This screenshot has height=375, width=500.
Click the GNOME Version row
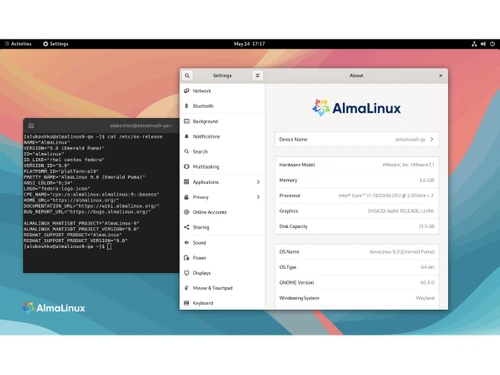pyautogui.click(x=357, y=283)
